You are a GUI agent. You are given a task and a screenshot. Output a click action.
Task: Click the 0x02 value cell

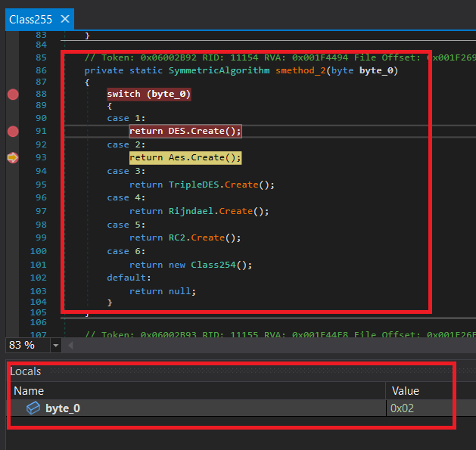(x=402, y=408)
